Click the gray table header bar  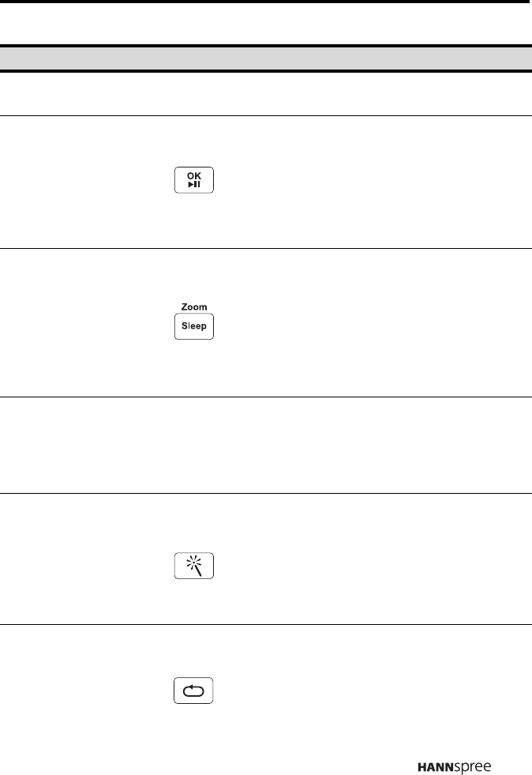266,58
